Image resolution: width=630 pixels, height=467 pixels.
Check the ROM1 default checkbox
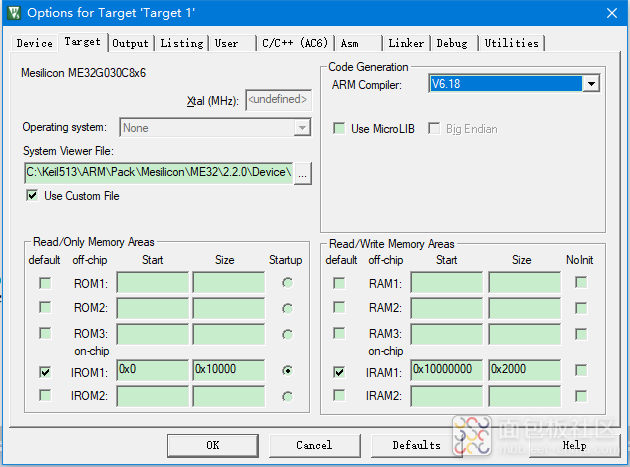tap(45, 283)
